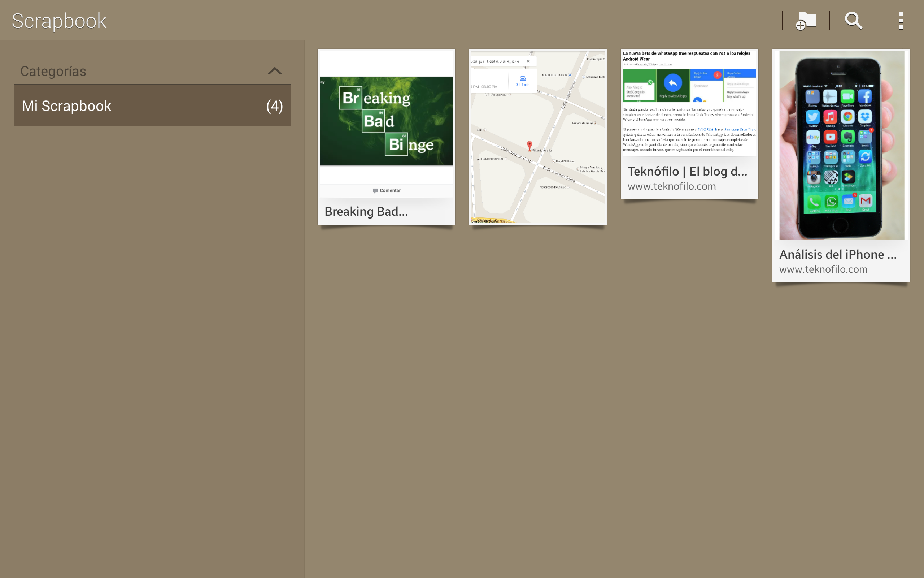Screen dimensions: 924x578
Task: Collapse the Categorías section chevron
Action: pos(275,71)
